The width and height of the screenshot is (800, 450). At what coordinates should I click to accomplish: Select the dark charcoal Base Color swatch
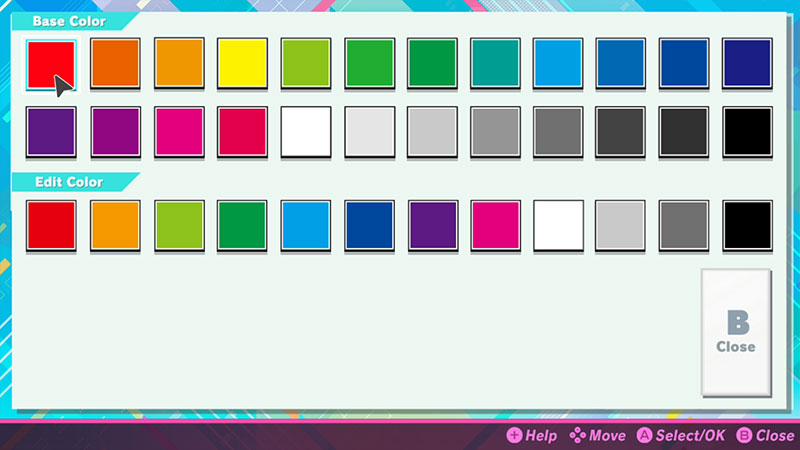coord(620,132)
